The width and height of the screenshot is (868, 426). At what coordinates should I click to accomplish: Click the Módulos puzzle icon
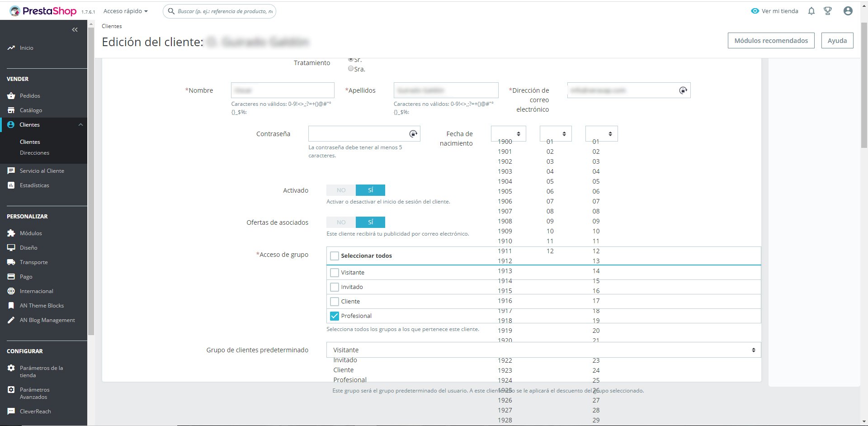coord(11,233)
